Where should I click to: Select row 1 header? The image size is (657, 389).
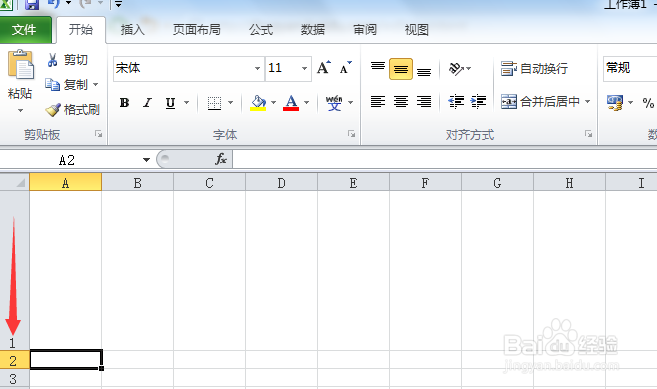click(14, 271)
